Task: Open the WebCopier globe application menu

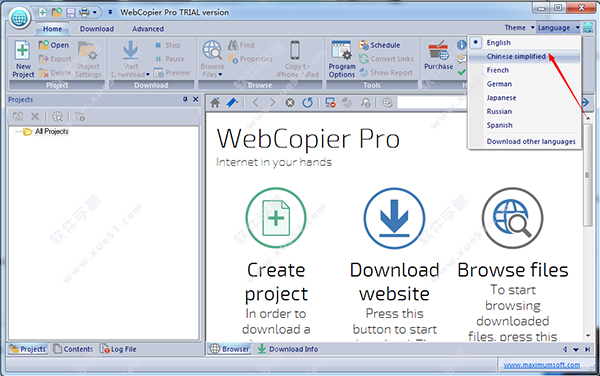Action: coord(20,18)
